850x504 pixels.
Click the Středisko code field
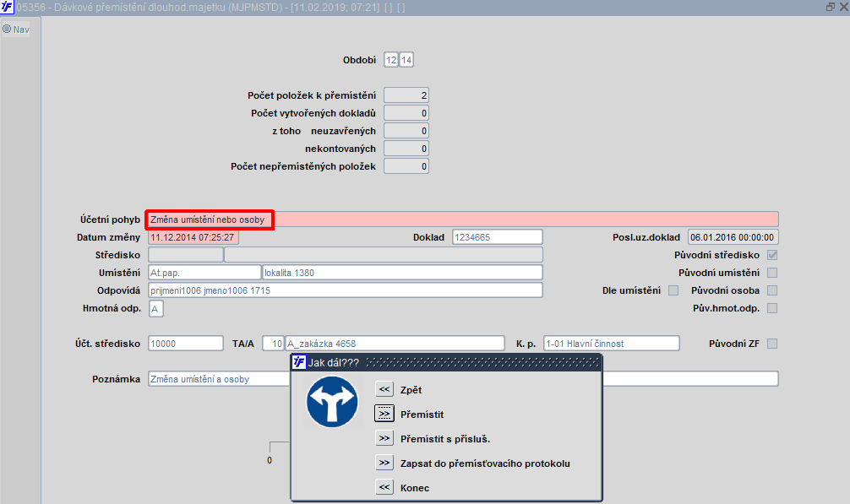point(185,255)
